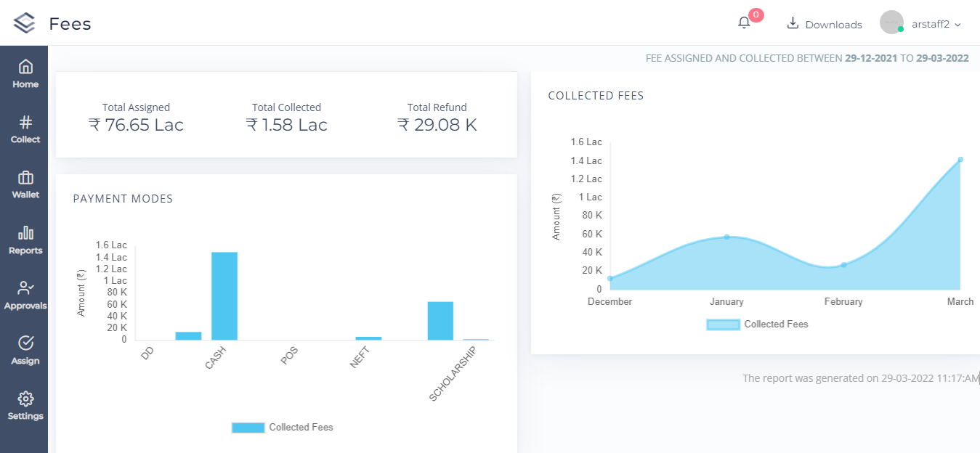
Task: Click the Total Refund amount
Action: (x=437, y=123)
